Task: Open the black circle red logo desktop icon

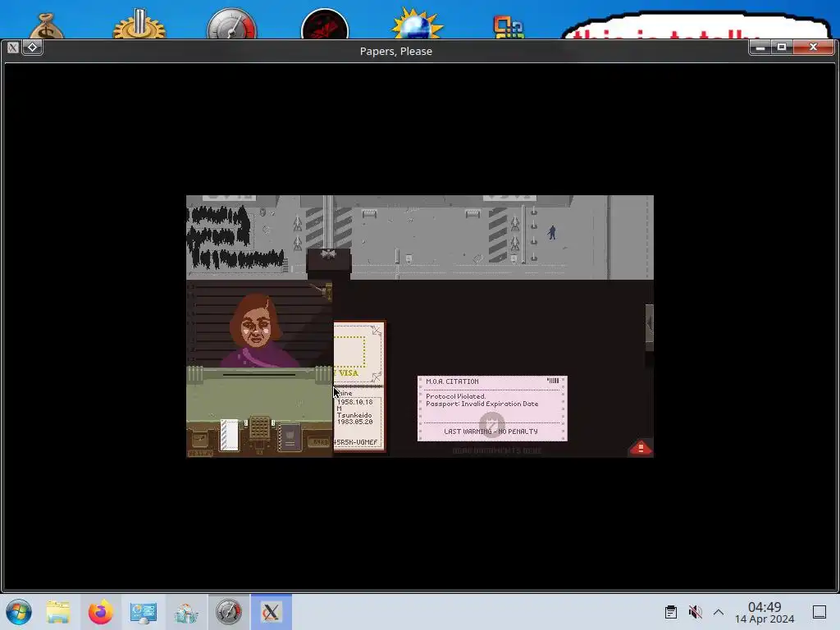Action: [325, 25]
